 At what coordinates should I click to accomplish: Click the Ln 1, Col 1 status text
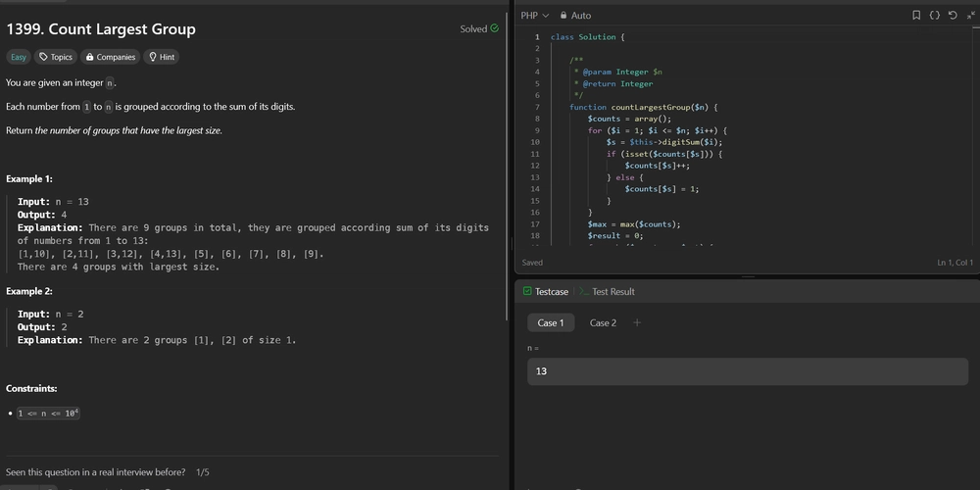pyautogui.click(x=955, y=263)
